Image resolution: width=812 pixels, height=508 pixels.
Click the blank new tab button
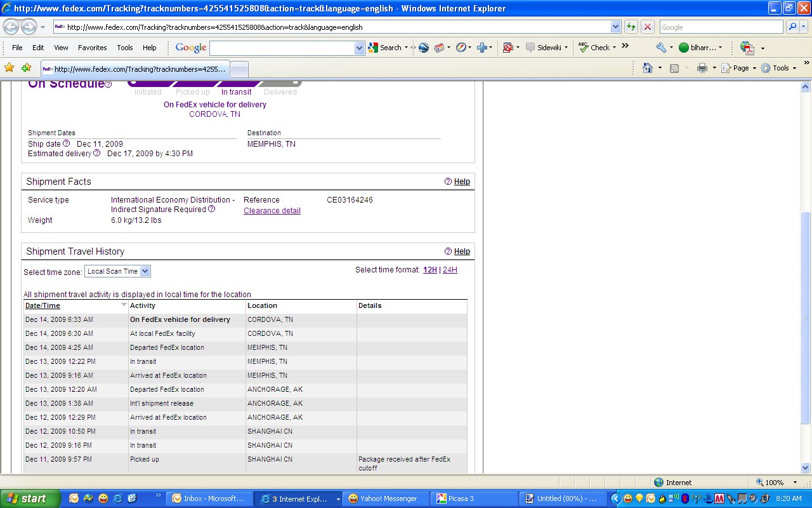239,69
